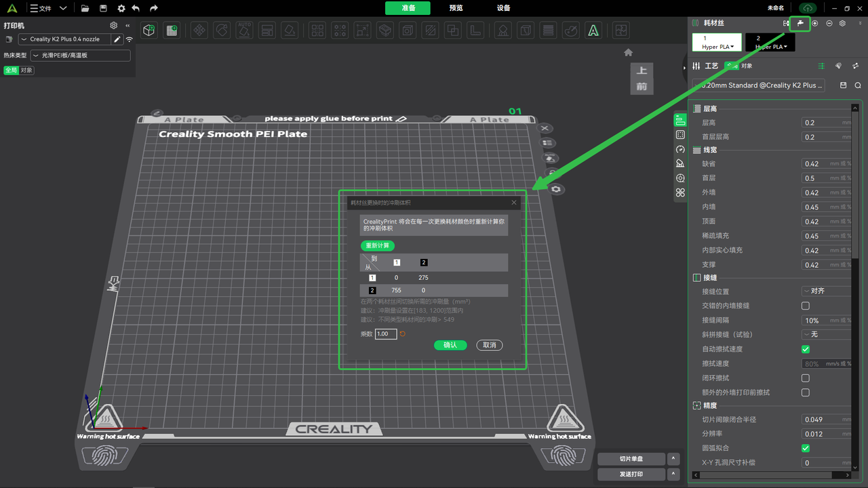Expand the 接缝位置 对齐 dropdown
868x488 pixels.
[x=826, y=291]
